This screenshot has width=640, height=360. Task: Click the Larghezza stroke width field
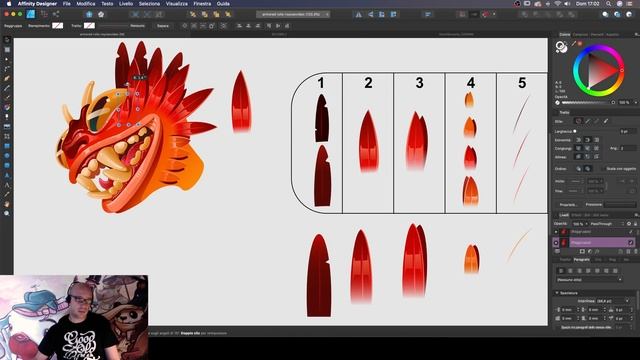(x=628, y=131)
